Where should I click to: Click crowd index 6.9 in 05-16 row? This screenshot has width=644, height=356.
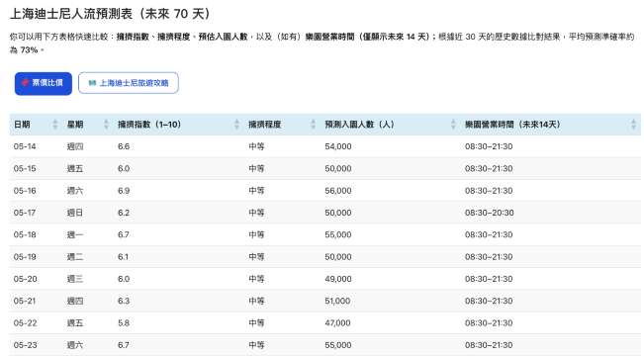click(124, 191)
